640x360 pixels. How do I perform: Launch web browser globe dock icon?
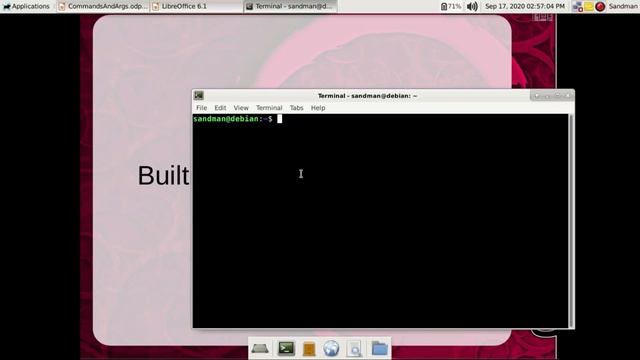click(331, 349)
